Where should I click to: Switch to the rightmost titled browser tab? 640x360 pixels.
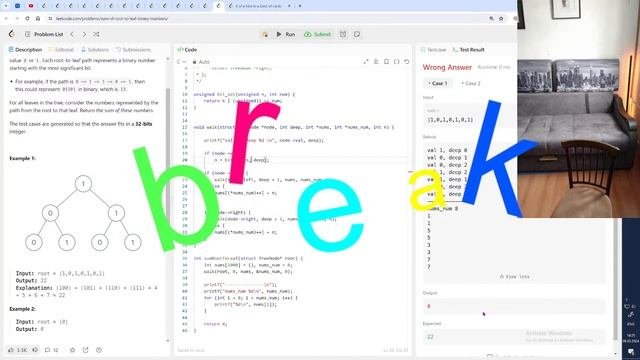[x=260, y=6]
